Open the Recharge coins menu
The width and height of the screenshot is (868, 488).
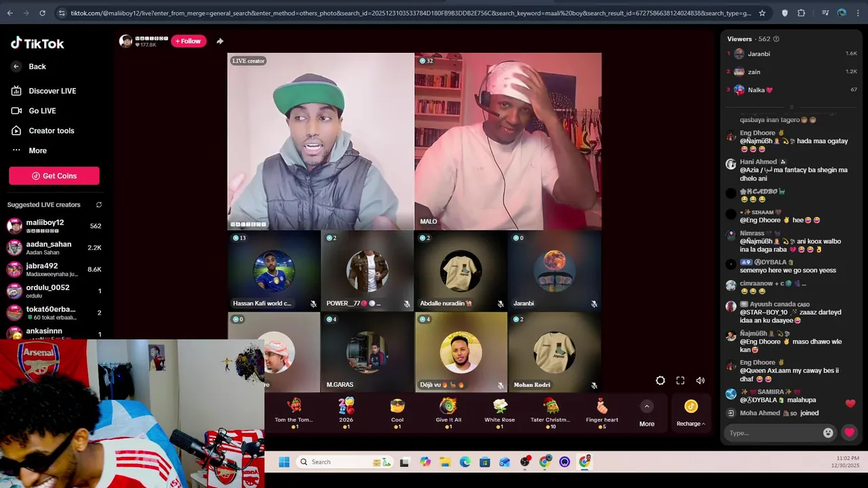point(690,412)
